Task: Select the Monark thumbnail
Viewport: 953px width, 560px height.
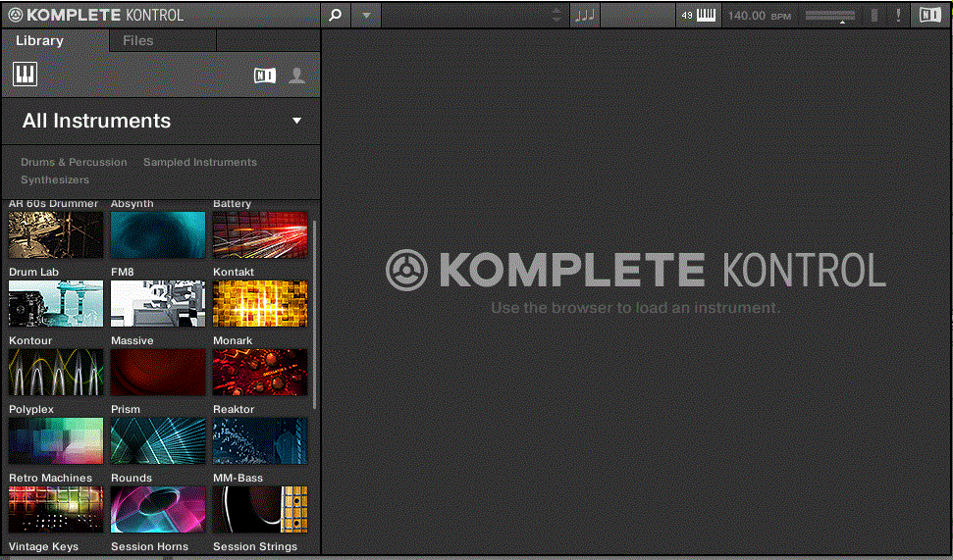Action: [x=260, y=372]
